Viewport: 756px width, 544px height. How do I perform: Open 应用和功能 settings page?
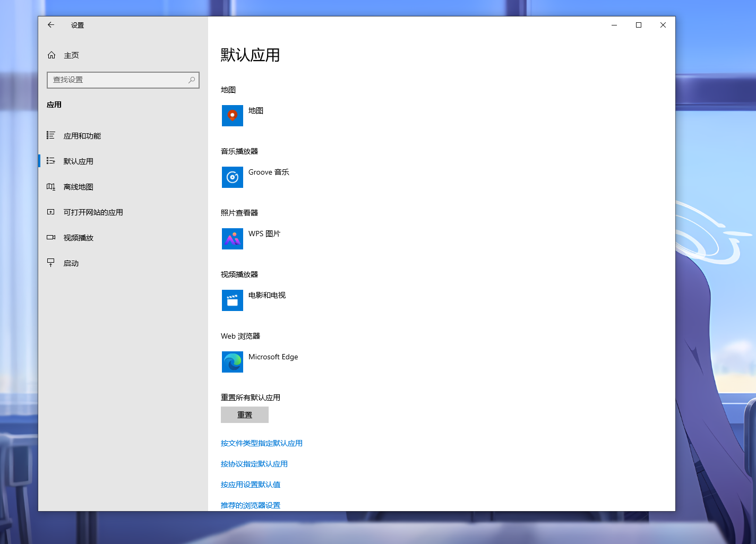point(123,136)
